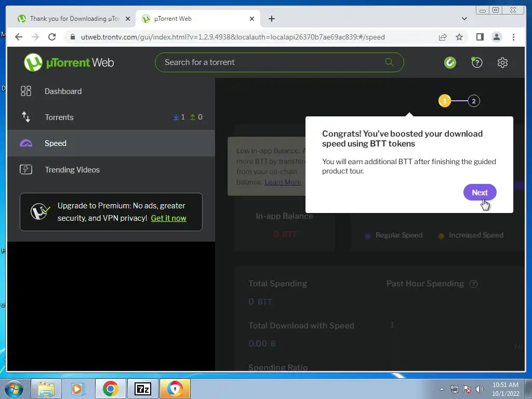Viewport: 532px width, 399px height.
Task: Click the Speed gauge icon
Action: (26, 143)
